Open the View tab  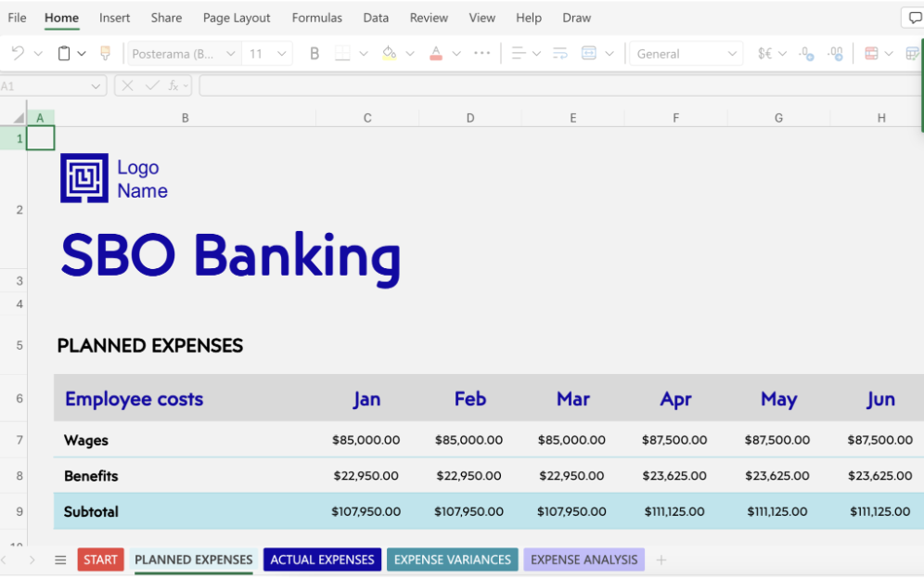tap(482, 18)
